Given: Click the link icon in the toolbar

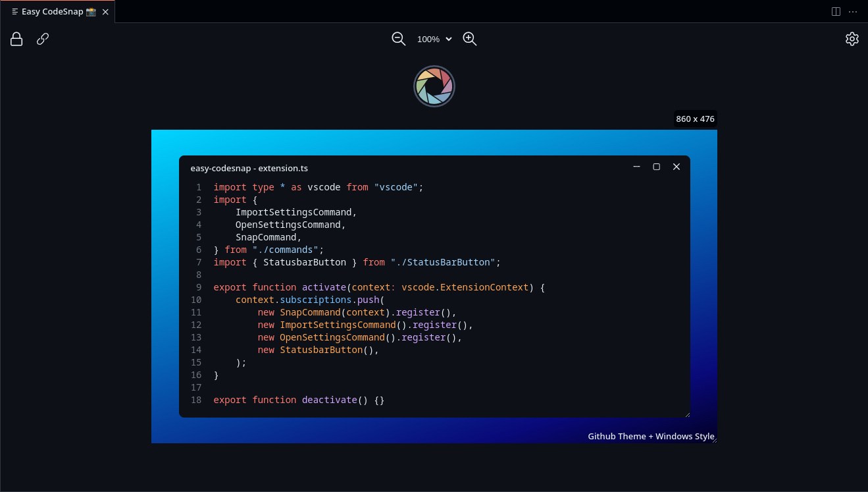Looking at the screenshot, I should (42, 39).
